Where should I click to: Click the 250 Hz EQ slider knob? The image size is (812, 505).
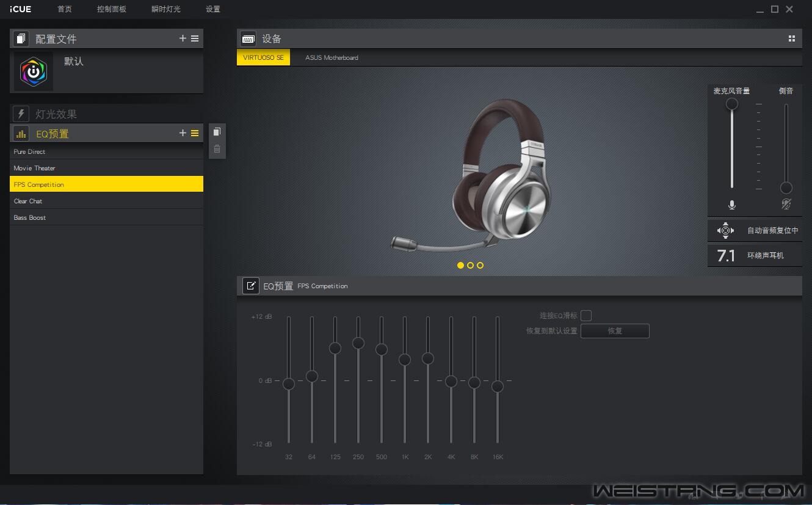tap(358, 343)
